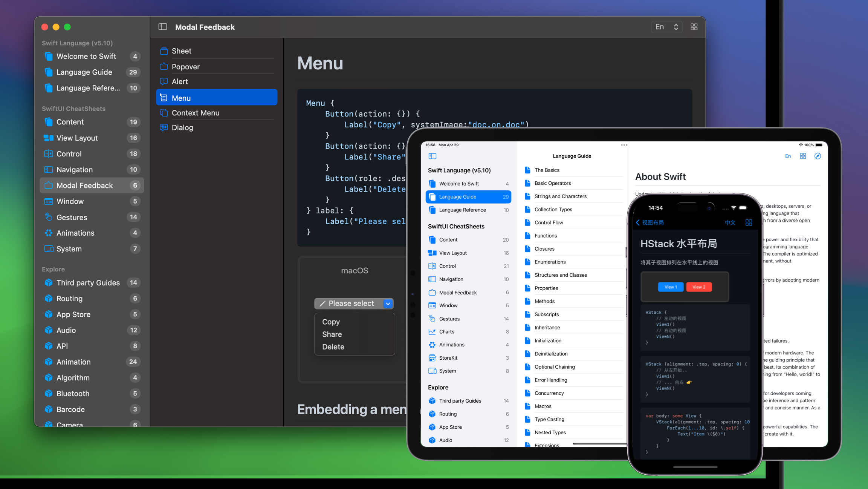Open Audio in iPad sidebar
This screenshot has height=489, width=868.
tap(468, 440)
